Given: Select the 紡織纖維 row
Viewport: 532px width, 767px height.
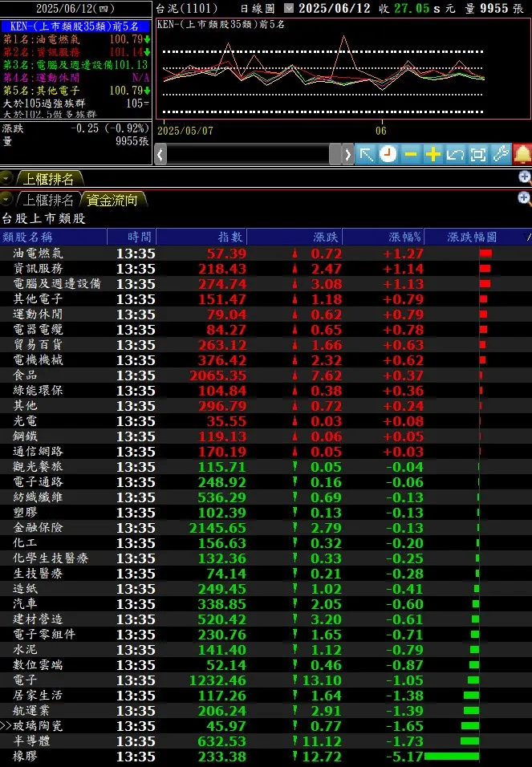Looking at the screenshot, I should click(x=266, y=497).
